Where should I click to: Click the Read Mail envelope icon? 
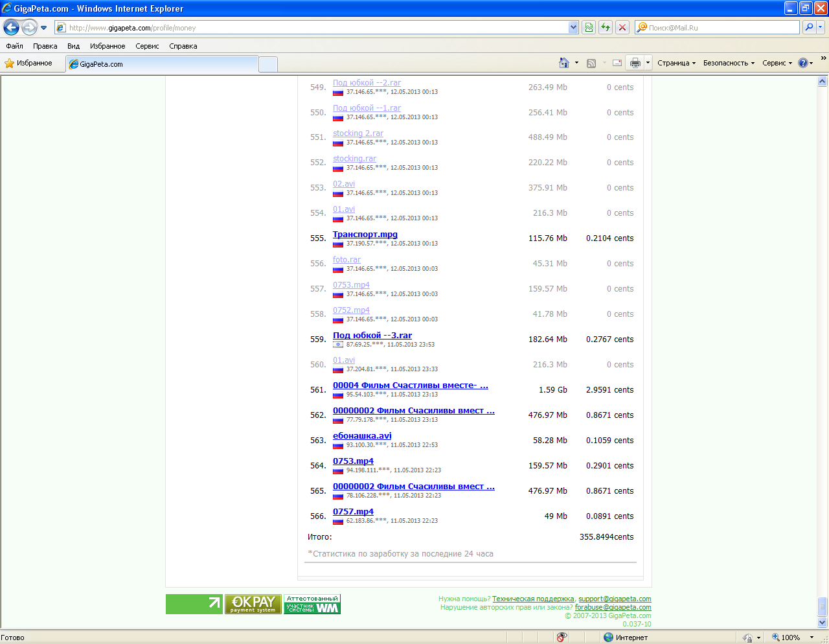click(x=617, y=63)
